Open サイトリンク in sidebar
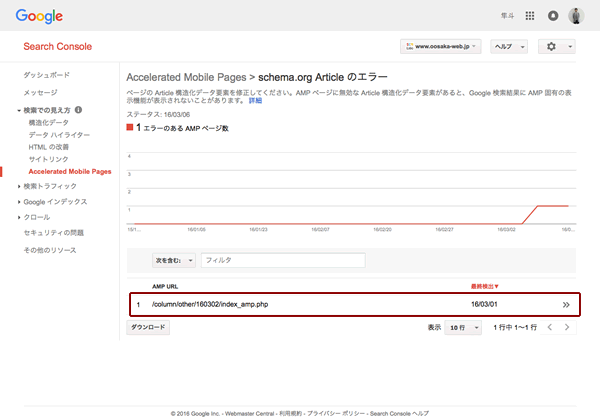 pyautogui.click(x=48, y=159)
